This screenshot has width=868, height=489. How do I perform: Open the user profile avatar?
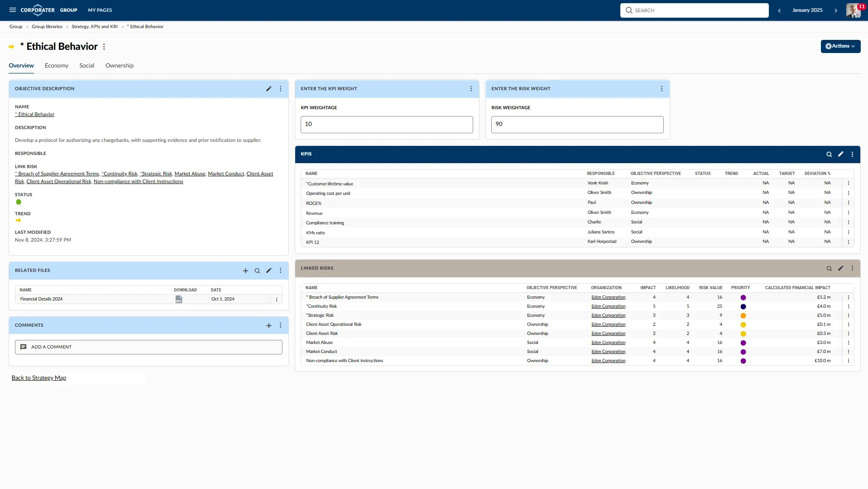pos(854,10)
